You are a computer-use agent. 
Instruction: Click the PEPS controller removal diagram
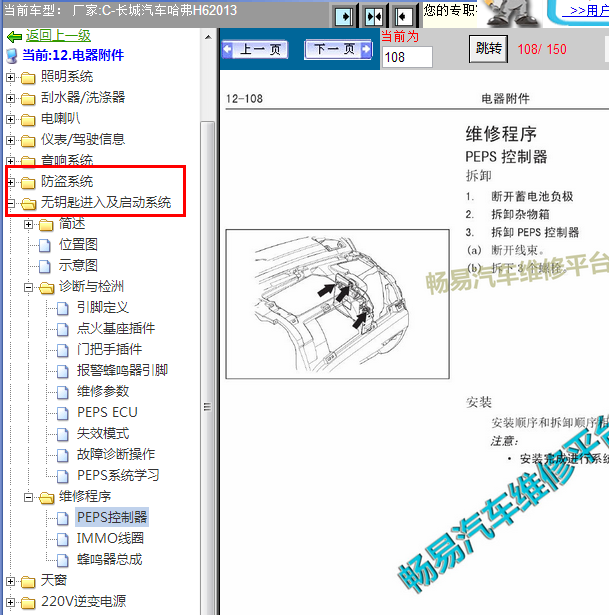pyautogui.click(x=338, y=304)
